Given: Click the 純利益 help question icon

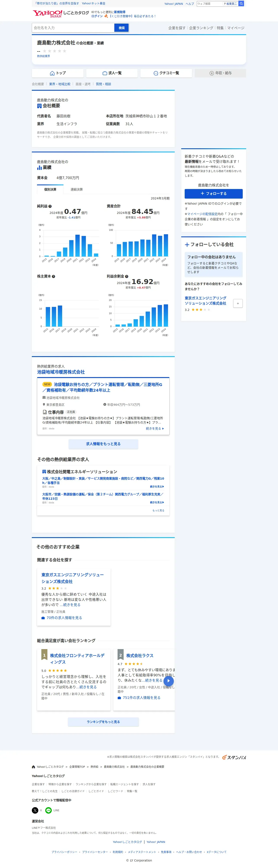Looking at the screenshot, I should (x=50, y=206).
